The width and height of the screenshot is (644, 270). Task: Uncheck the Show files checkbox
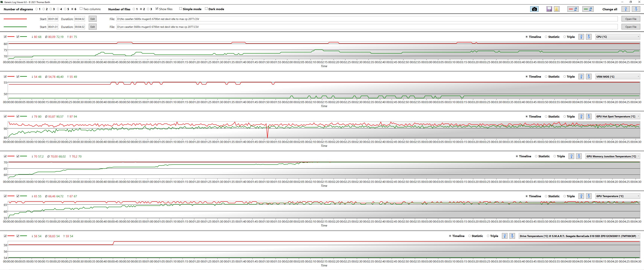coord(157,9)
